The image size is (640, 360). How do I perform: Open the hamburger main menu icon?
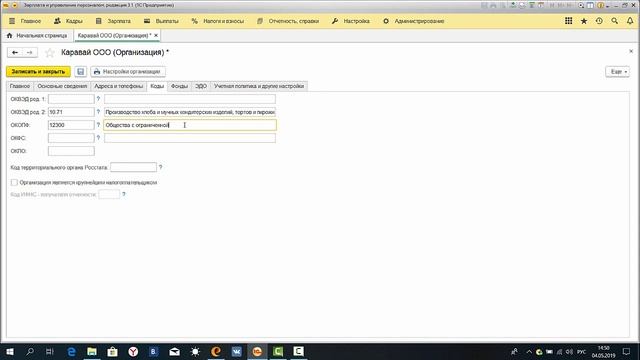12,21
